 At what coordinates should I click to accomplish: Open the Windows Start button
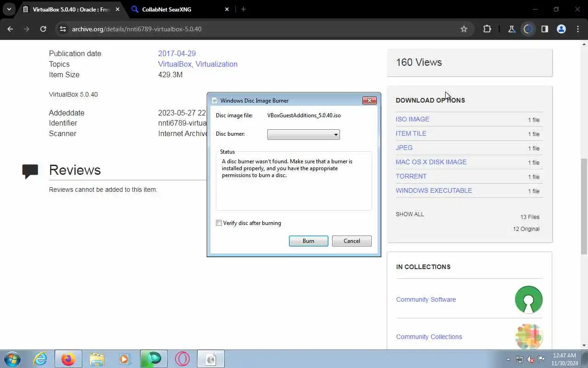12,359
